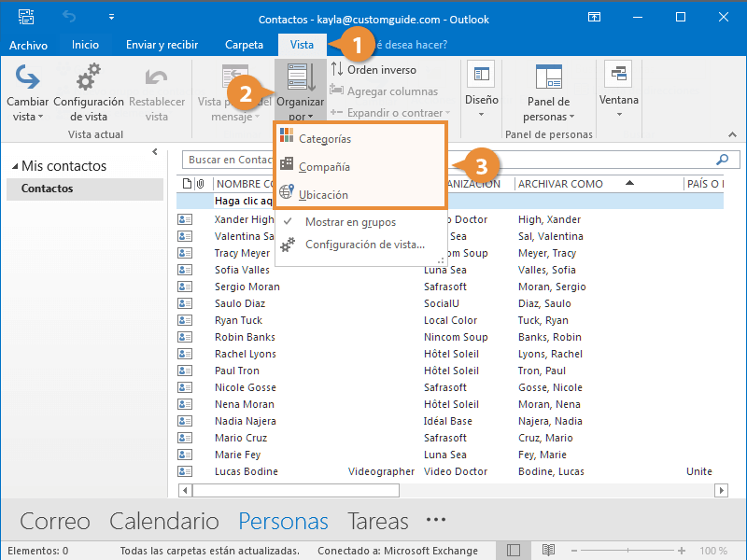The height and width of the screenshot is (560, 747).
Task: Click the Orden inverso sort icon
Action: (x=338, y=70)
